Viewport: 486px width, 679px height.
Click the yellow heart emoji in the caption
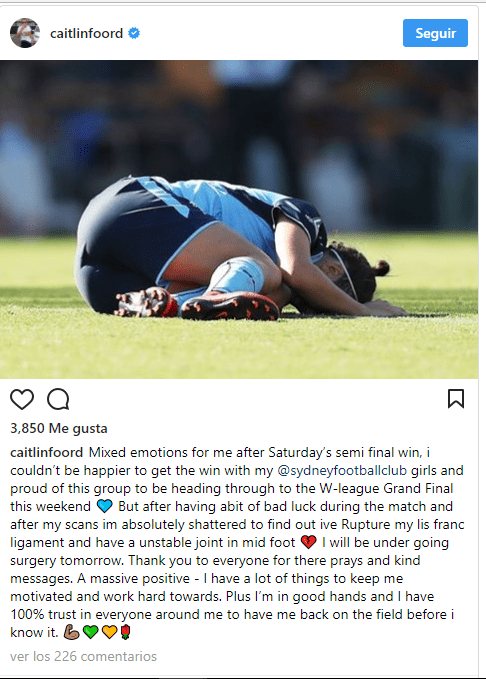(x=109, y=632)
